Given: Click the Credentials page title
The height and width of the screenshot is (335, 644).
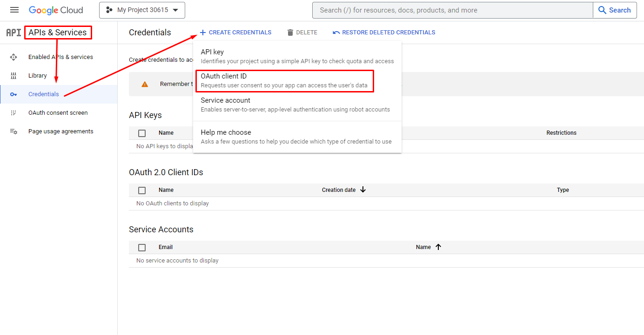Looking at the screenshot, I should click(x=150, y=33).
